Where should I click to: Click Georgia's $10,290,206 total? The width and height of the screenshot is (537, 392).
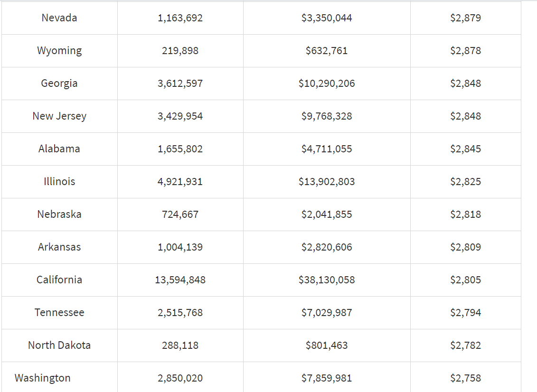tap(327, 84)
